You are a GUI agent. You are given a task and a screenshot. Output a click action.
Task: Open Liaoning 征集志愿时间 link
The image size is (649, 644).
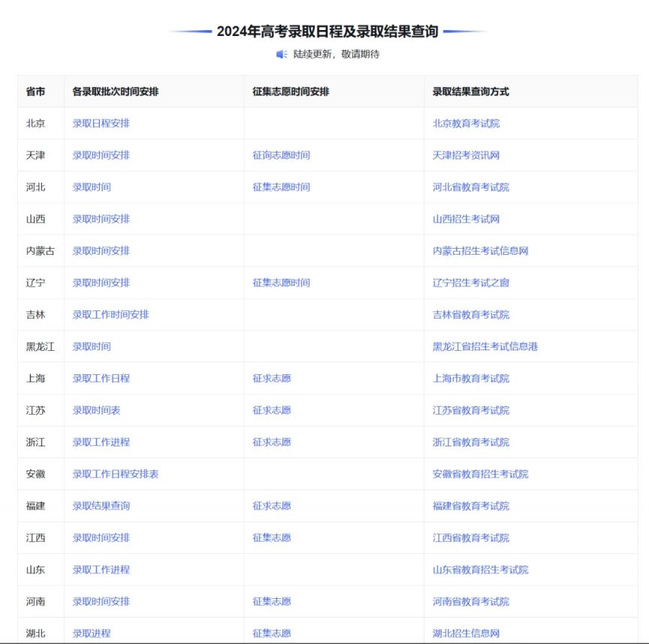click(281, 283)
